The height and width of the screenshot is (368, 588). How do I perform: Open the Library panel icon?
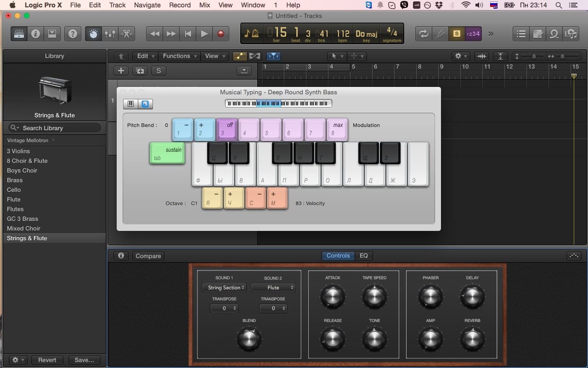pos(19,34)
